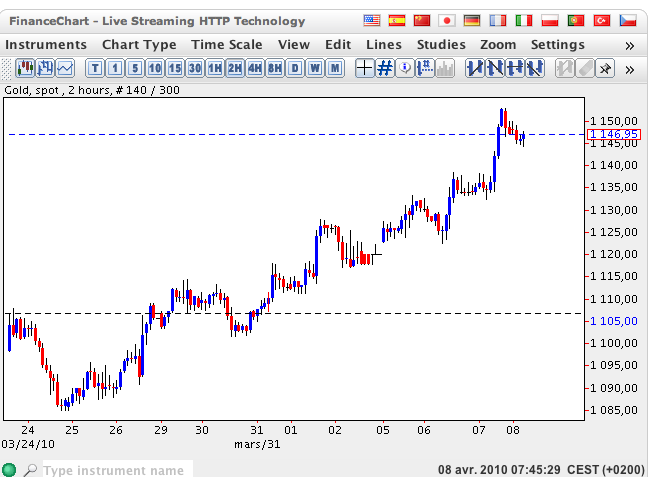
Task: Set the time scale to 2H
Action: (234, 68)
